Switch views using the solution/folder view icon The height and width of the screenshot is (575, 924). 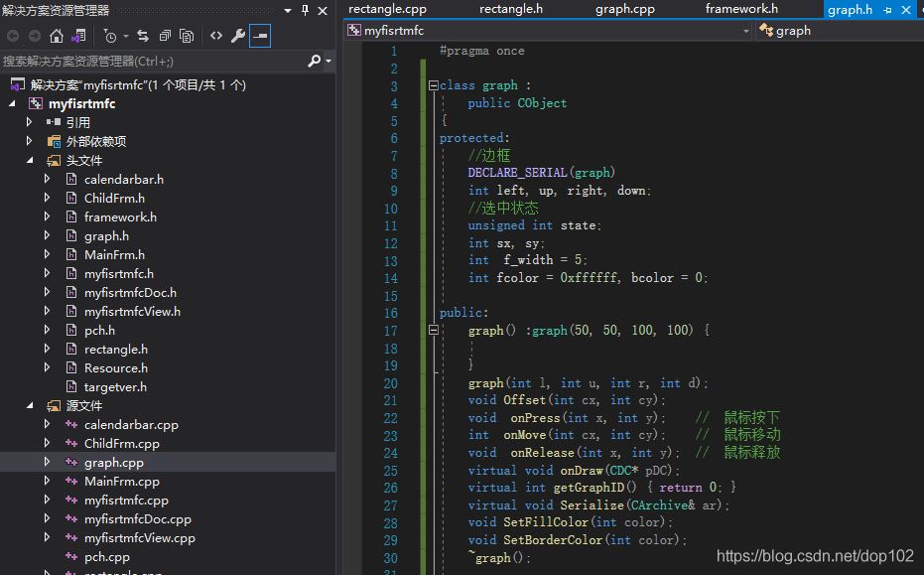pyautogui.click(x=78, y=36)
